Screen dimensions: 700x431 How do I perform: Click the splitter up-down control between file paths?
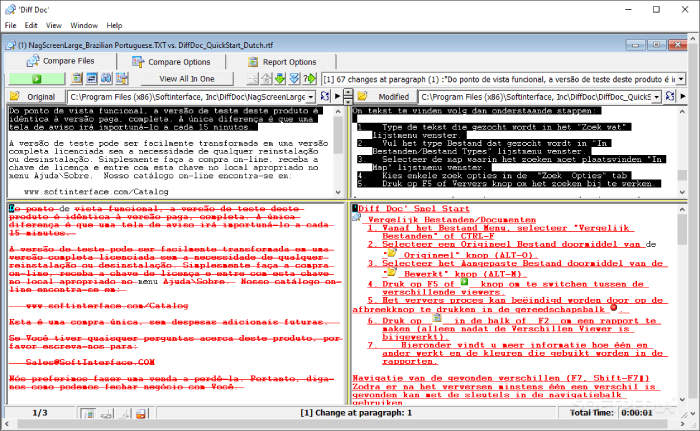coord(347,96)
